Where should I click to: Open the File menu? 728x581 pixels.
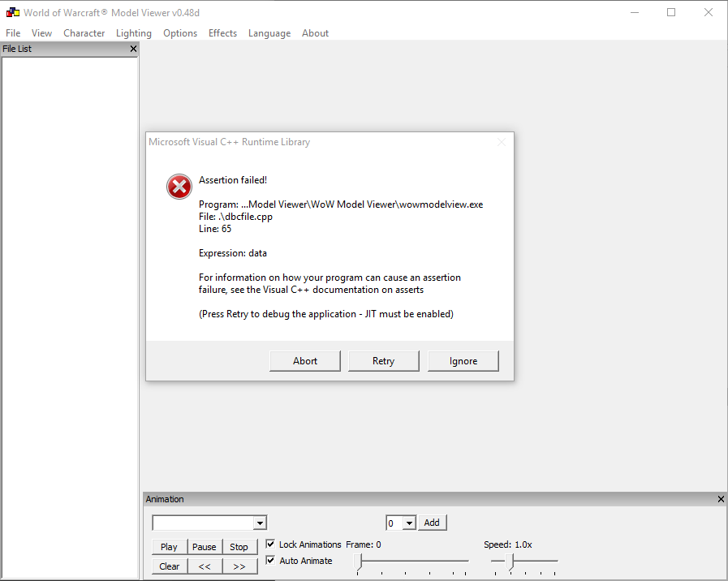[13, 33]
